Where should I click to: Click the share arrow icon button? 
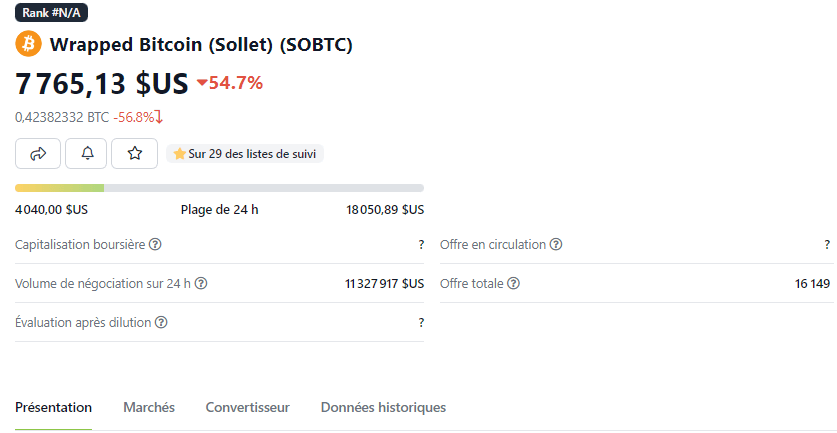pyautogui.click(x=39, y=154)
